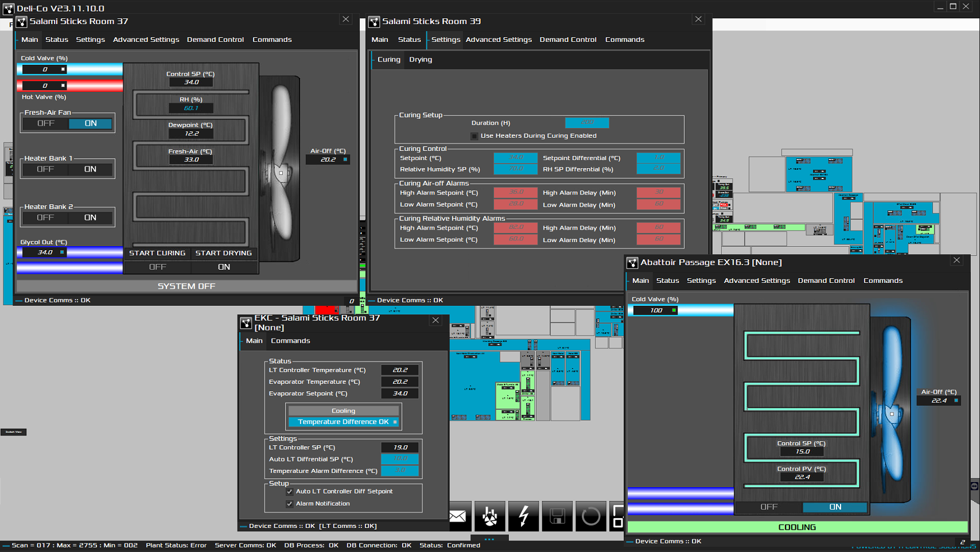The height and width of the screenshot is (552, 980).
Task: Click Setpoint Differential (°C) field in Room 39
Action: (x=659, y=158)
